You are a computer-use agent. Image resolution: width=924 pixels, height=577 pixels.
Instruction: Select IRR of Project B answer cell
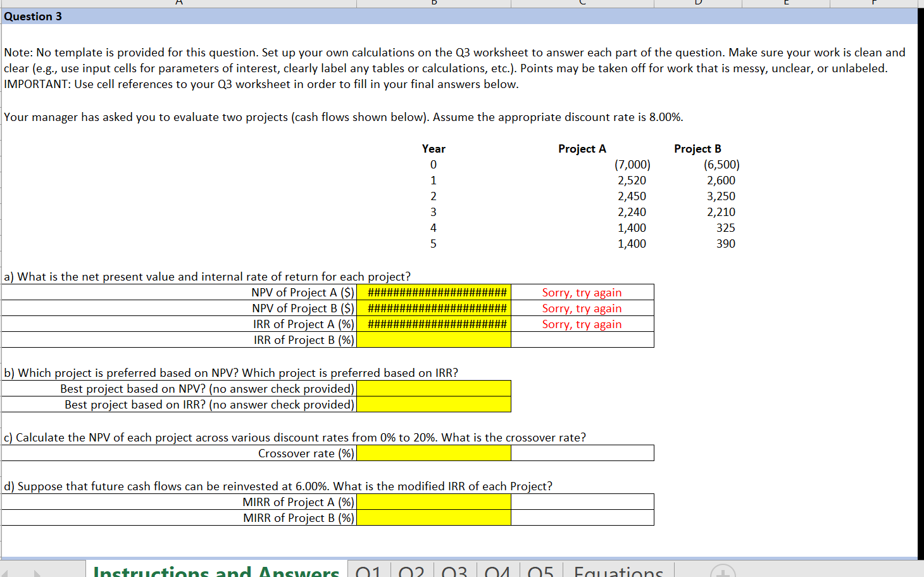click(434, 340)
